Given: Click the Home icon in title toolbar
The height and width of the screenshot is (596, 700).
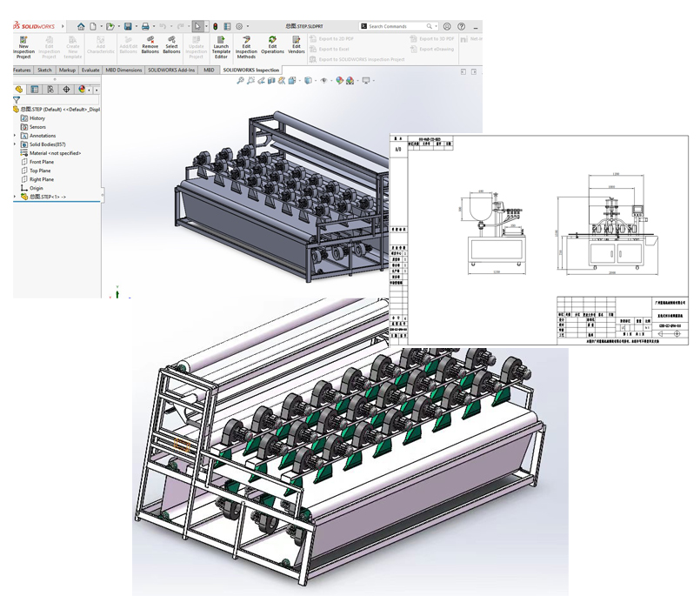Looking at the screenshot, I should (x=81, y=26).
